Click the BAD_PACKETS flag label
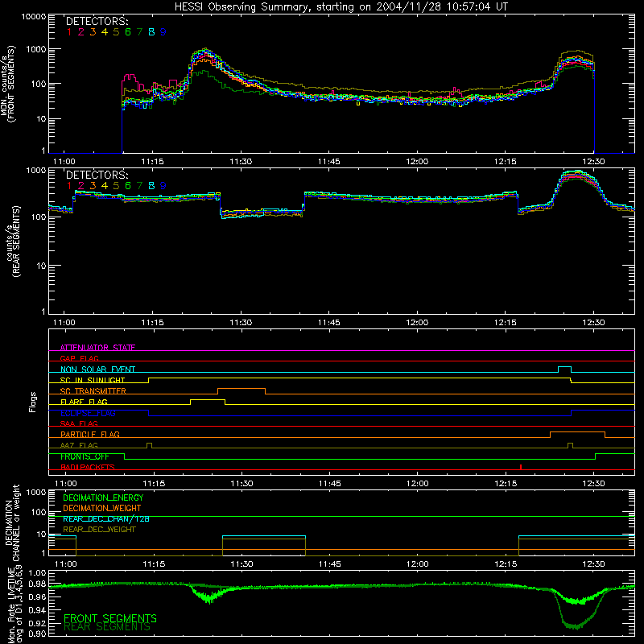Image resolution: width=644 pixels, height=644 pixels. coord(88,467)
